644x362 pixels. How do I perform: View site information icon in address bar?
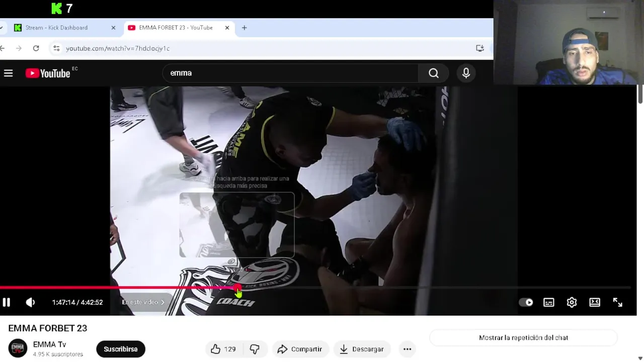coord(56,48)
